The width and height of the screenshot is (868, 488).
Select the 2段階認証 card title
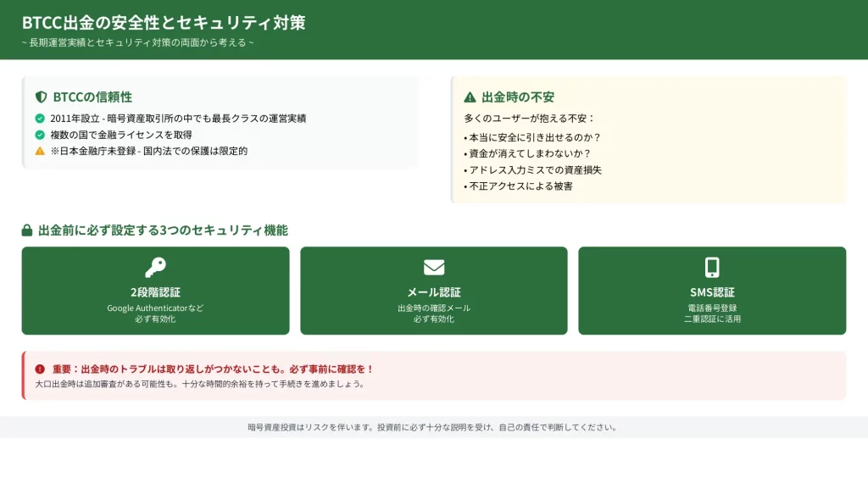155,292
